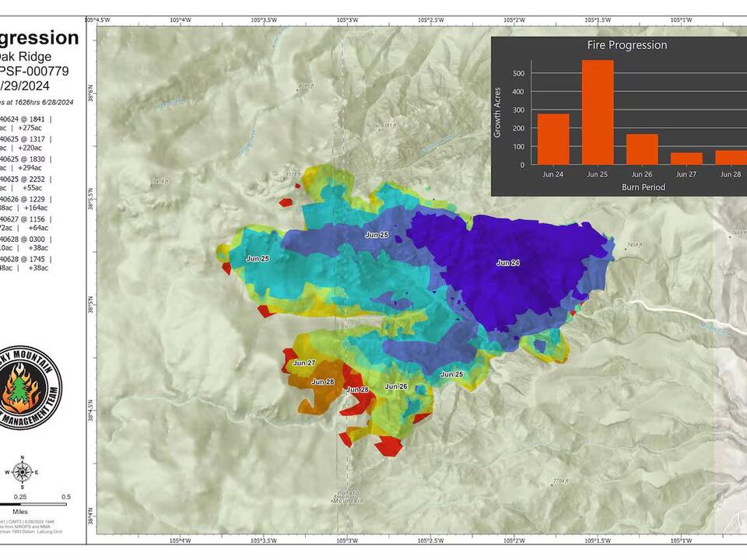The width and height of the screenshot is (747, 560).
Task: Select the tallest Jun 25 chart bar
Action: click(x=598, y=112)
